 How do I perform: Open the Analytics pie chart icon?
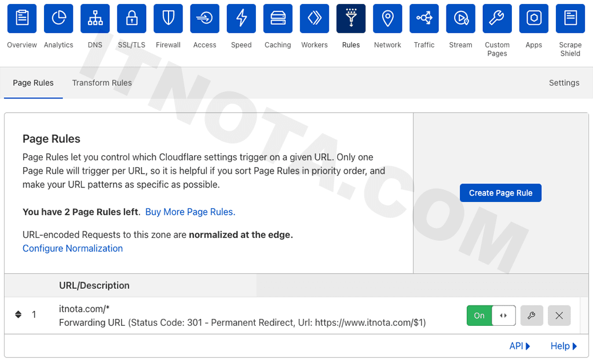[58, 19]
